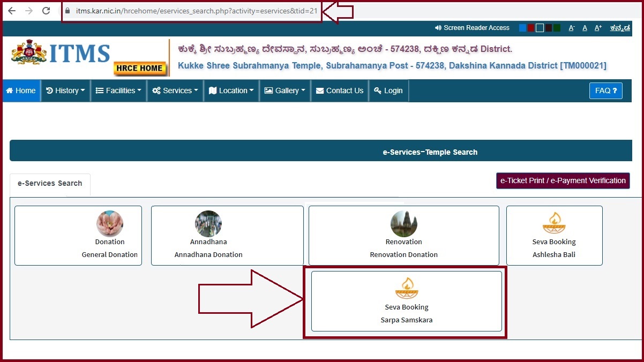Click the browser reload icon

click(46, 11)
